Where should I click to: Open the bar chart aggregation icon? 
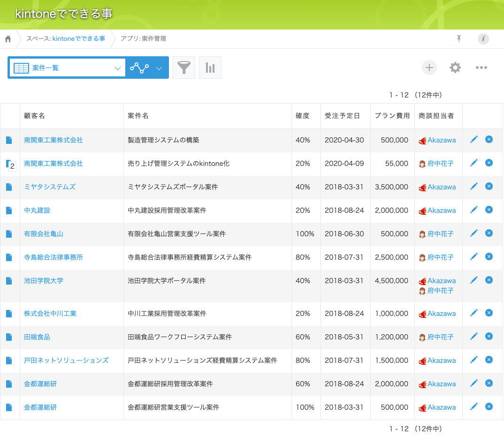pos(210,68)
